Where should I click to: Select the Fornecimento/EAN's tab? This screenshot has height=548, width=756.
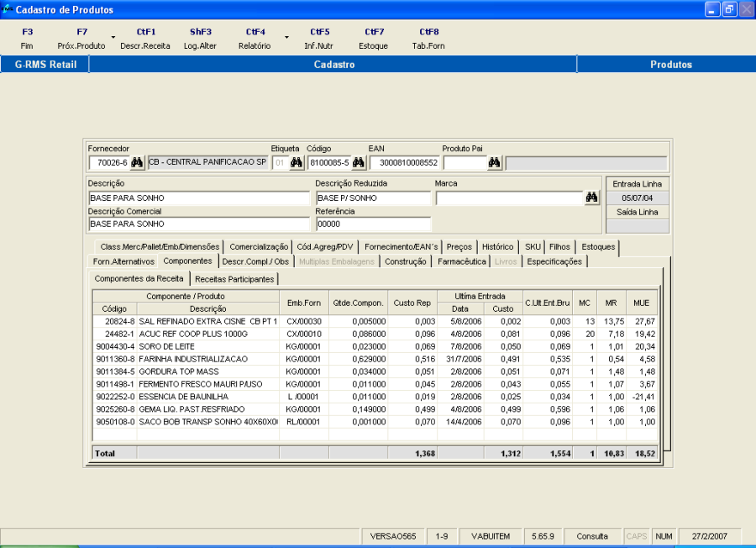[401, 247]
